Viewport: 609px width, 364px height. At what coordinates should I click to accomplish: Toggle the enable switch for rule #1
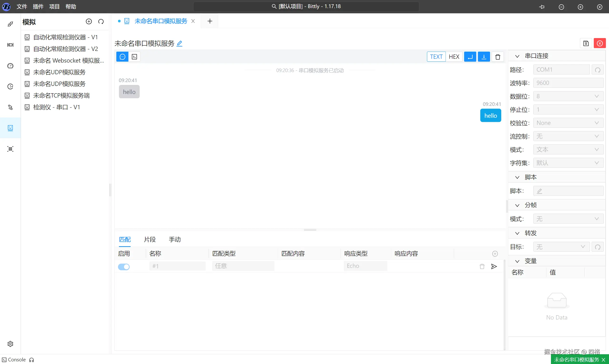124,267
